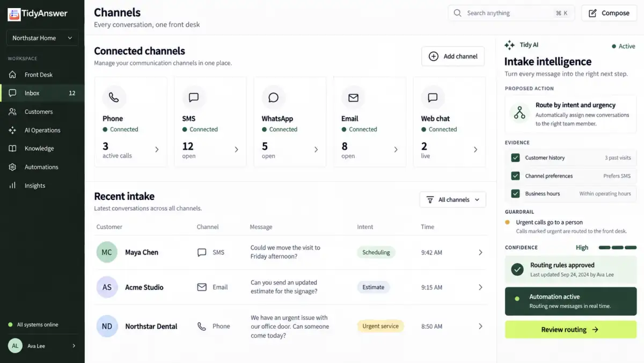
Task: Click the envelope icon in Acme Studio row
Action: (202, 287)
